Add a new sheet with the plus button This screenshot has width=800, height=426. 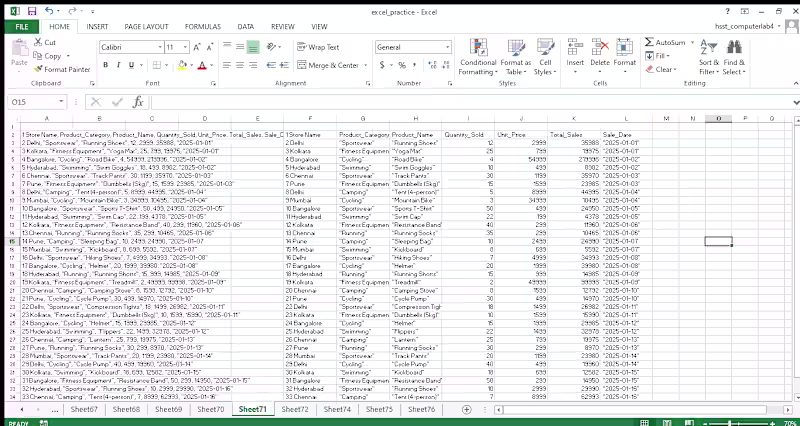(466, 409)
